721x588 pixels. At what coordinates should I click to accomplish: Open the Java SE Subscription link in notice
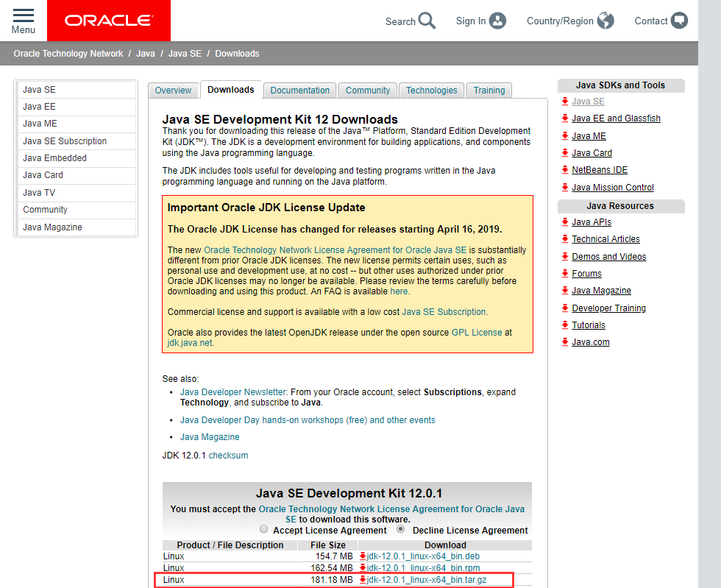[x=444, y=312]
